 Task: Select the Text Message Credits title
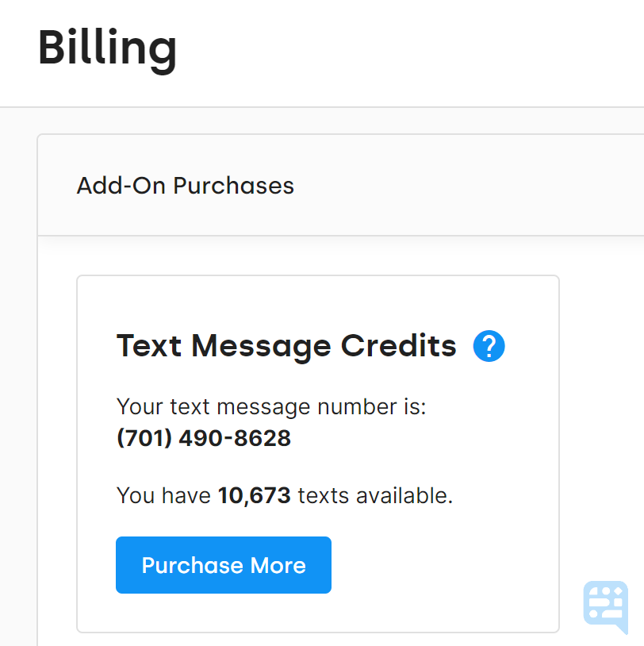pyautogui.click(x=286, y=346)
